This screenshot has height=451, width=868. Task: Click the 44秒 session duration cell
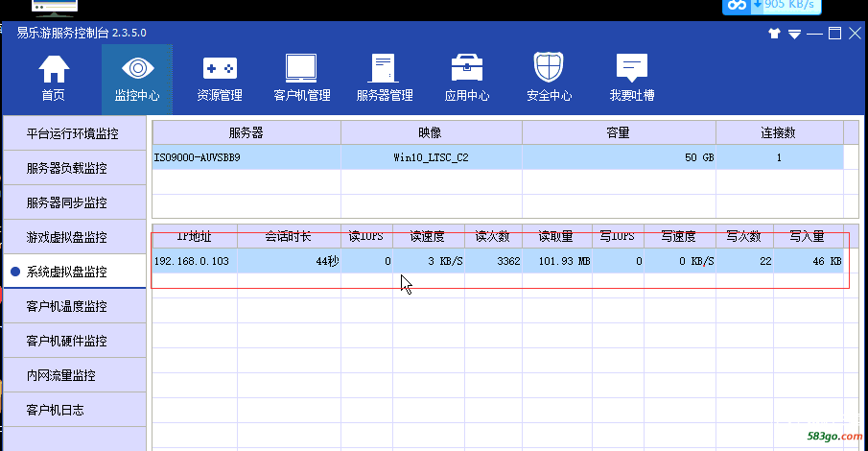coord(289,261)
